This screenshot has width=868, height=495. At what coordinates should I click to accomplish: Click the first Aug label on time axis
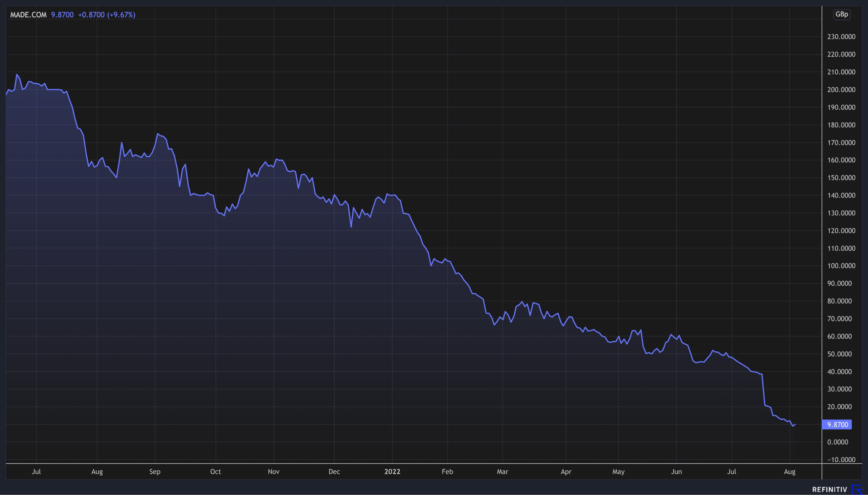click(97, 472)
